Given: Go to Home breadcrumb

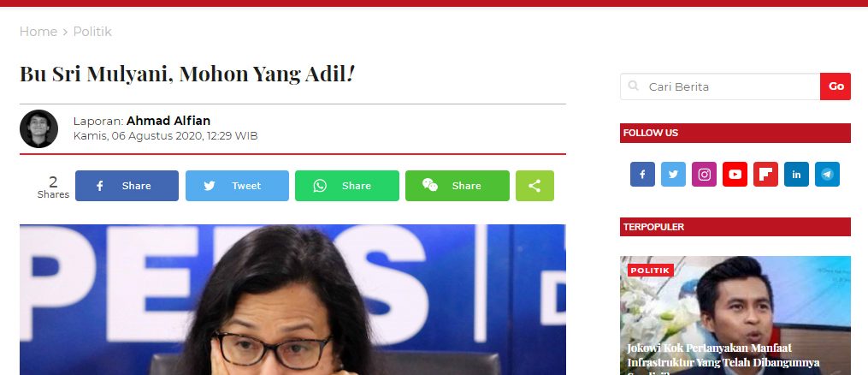Looking at the screenshot, I should pyautogui.click(x=38, y=32).
